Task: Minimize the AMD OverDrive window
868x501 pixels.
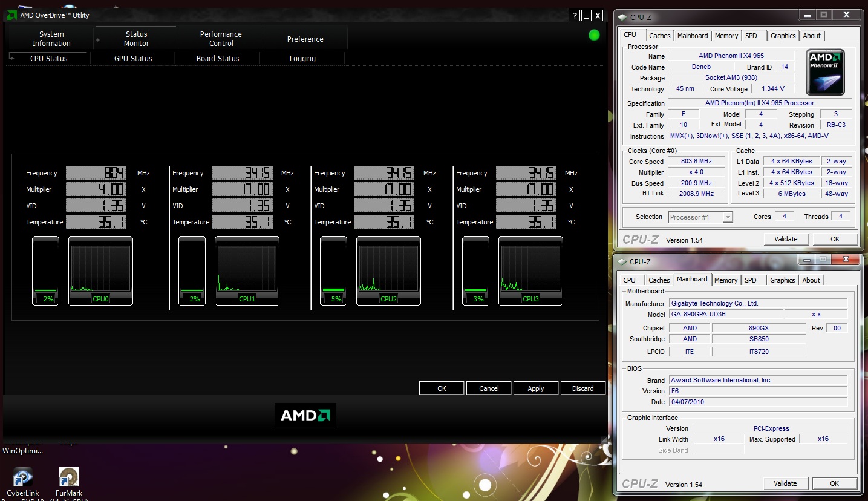Action: 586,16
